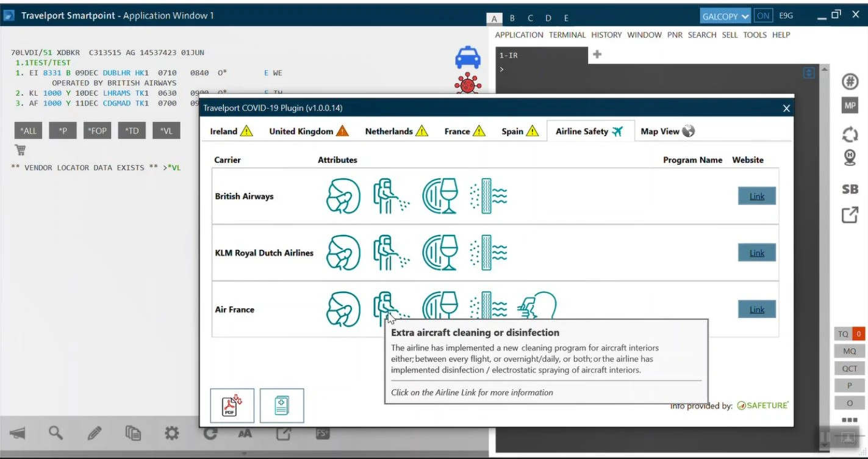Export plugin report to PDF
Screen dimensions: 868x459
tap(232, 406)
